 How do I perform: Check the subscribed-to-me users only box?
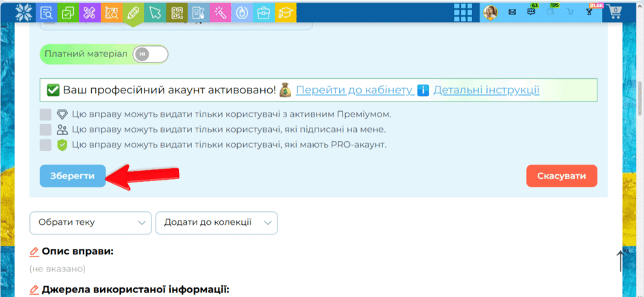click(x=46, y=130)
